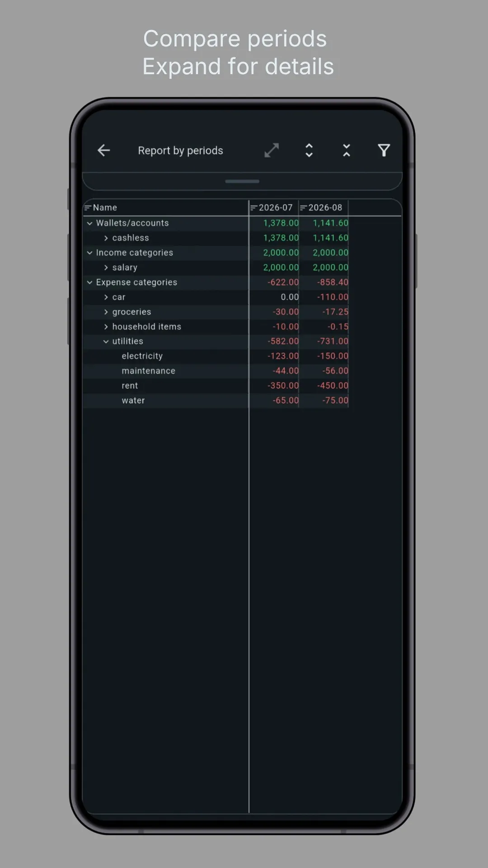Expand the car category chevron
Screen dimensions: 488x868
click(106, 297)
